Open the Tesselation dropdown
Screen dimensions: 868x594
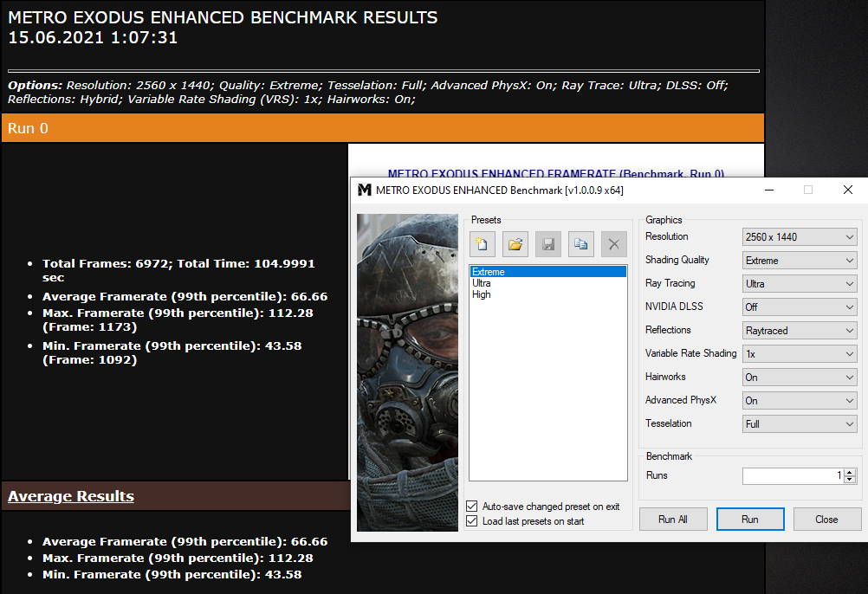(x=800, y=424)
